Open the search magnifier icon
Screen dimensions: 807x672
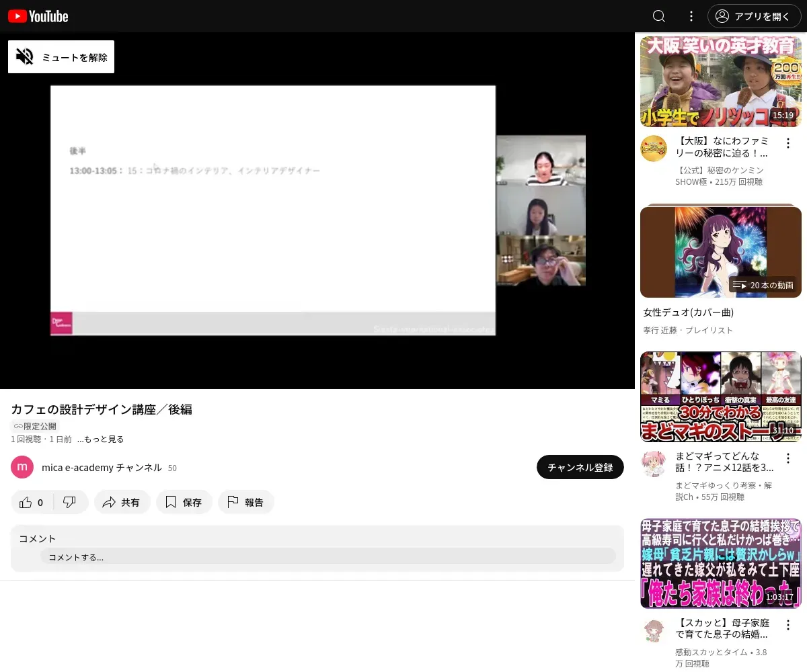click(659, 16)
